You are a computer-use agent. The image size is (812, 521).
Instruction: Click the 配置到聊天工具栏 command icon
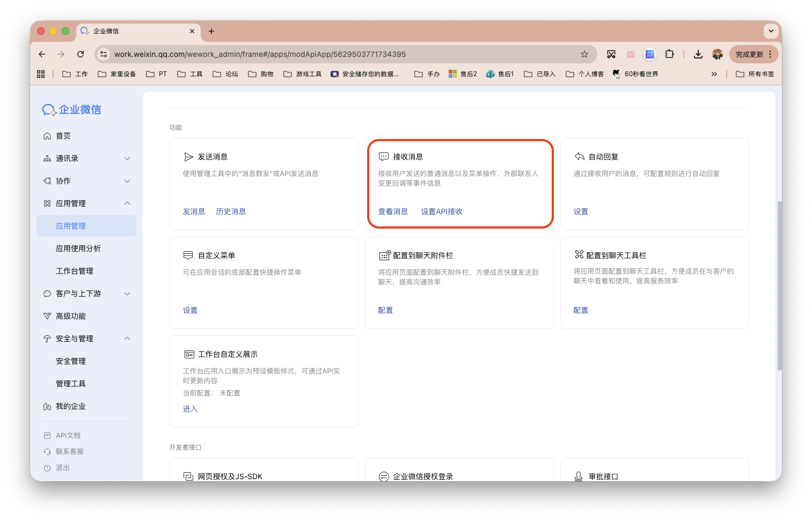click(x=579, y=255)
